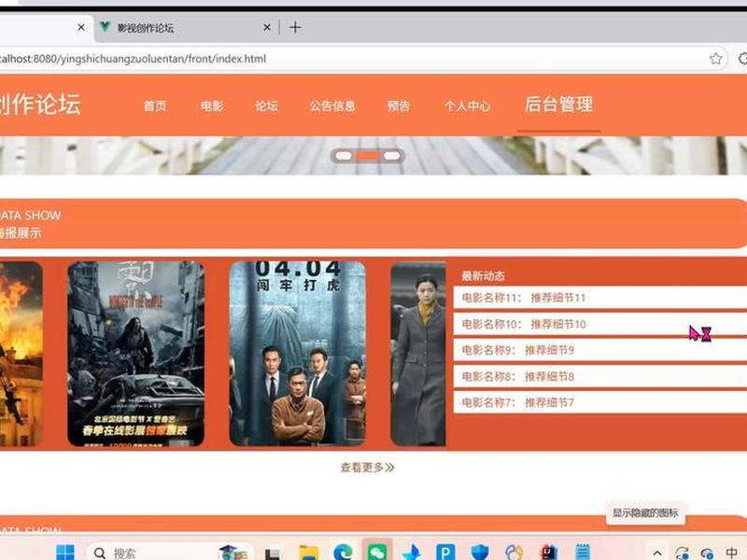Image resolution: width=747 pixels, height=560 pixels.
Task: Switch the Chinese input method indicator
Action: tap(731, 553)
